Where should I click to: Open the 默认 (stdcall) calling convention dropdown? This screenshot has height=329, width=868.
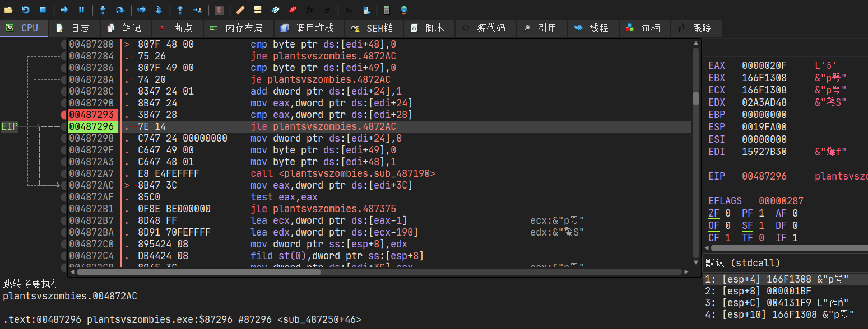tap(785, 262)
